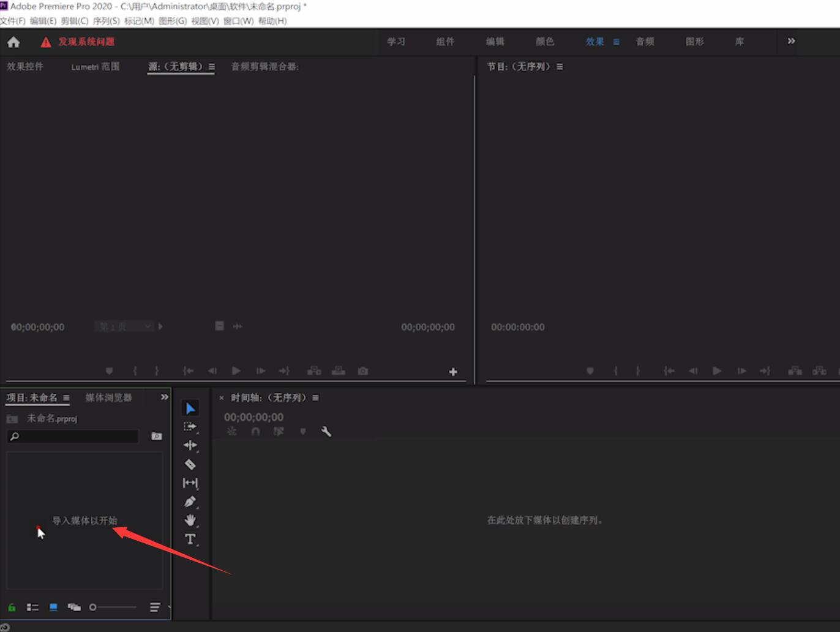The image size is (840, 632).
Task: Toggle drag video only icon in Source
Action: (x=219, y=326)
